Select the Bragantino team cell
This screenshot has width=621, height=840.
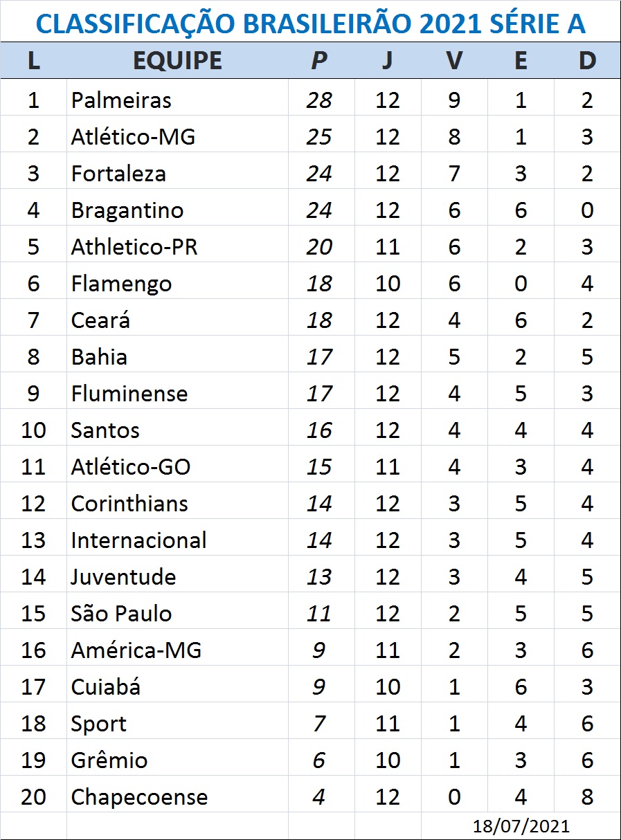[x=127, y=210]
